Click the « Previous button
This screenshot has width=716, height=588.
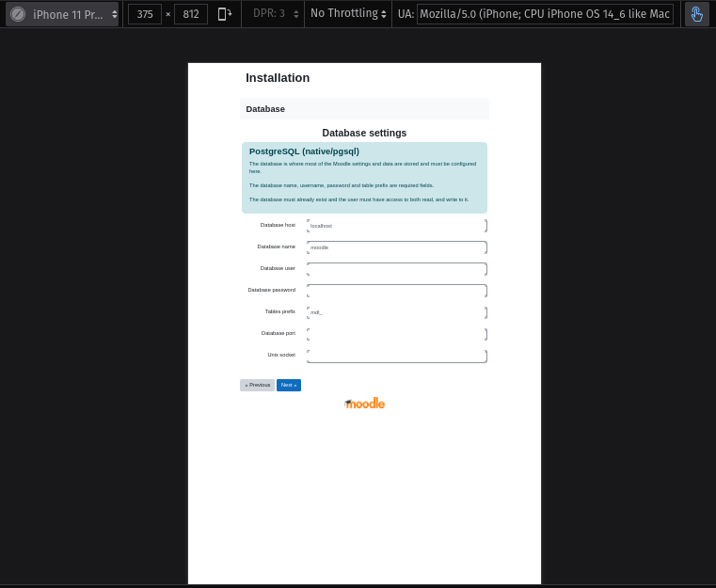coord(258,386)
